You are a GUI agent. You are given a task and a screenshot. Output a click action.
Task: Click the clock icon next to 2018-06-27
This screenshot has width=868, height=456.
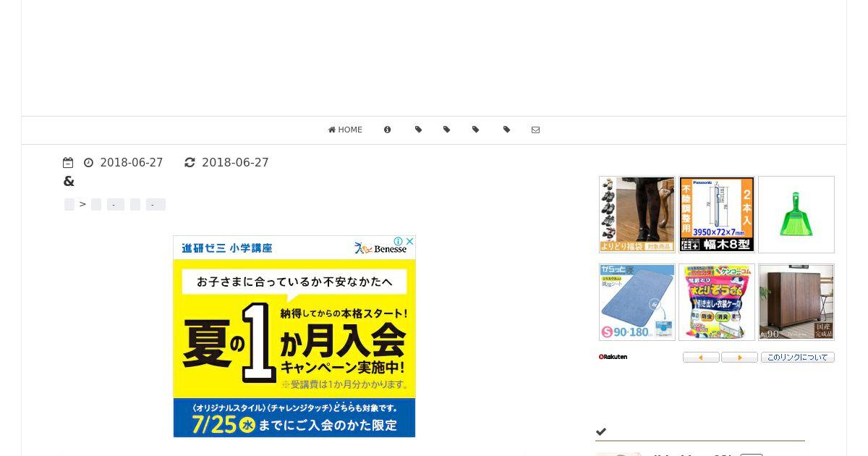click(x=89, y=163)
